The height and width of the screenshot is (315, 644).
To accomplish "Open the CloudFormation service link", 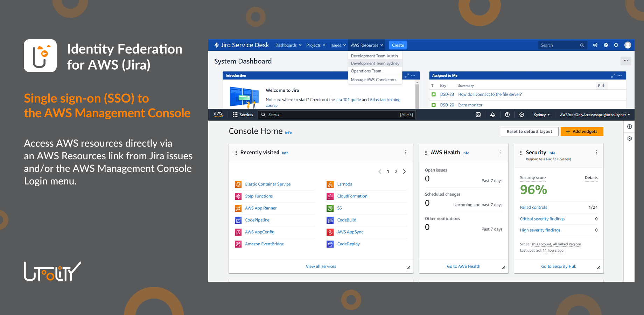I will [x=352, y=196].
